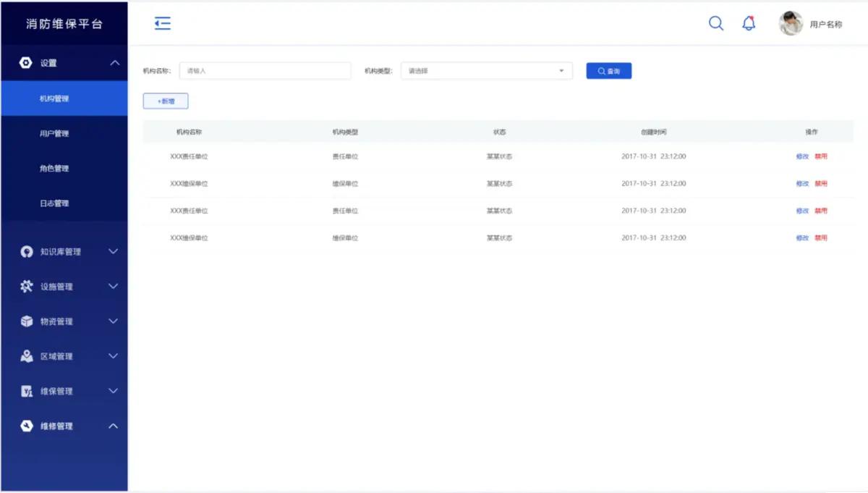Image resolution: width=868 pixels, height=493 pixels.
Task: Expand the 知识库管理 chevron
Action: point(113,252)
